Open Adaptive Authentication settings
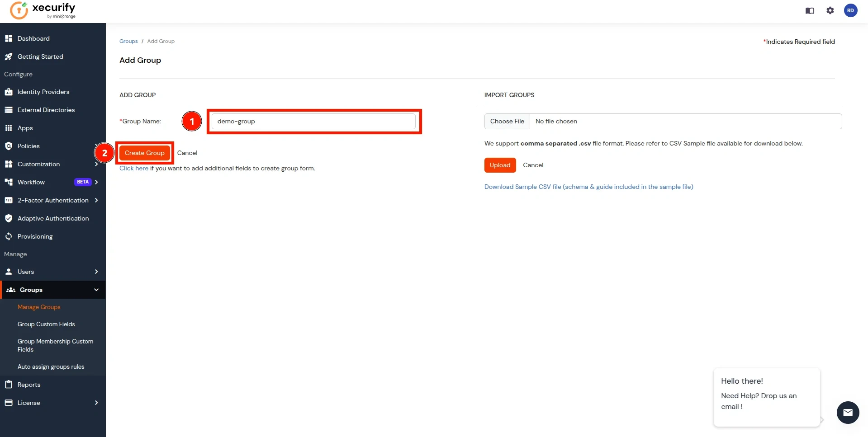 (x=53, y=218)
